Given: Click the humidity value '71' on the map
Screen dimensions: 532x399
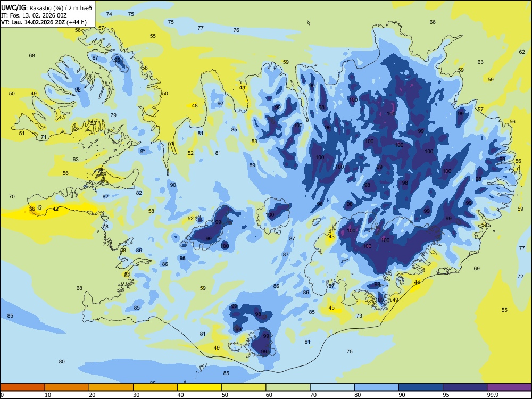Looking at the screenshot, I should click(x=44, y=137).
